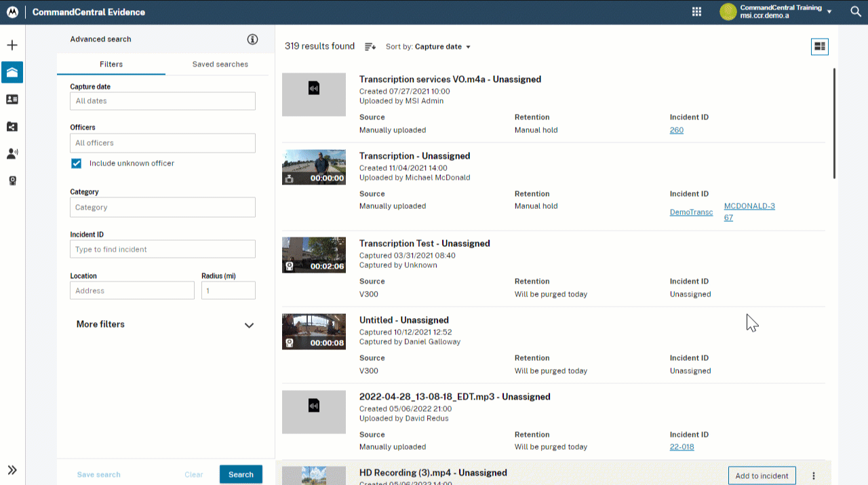
Task: Switch results to grid view layout
Action: coord(820,46)
